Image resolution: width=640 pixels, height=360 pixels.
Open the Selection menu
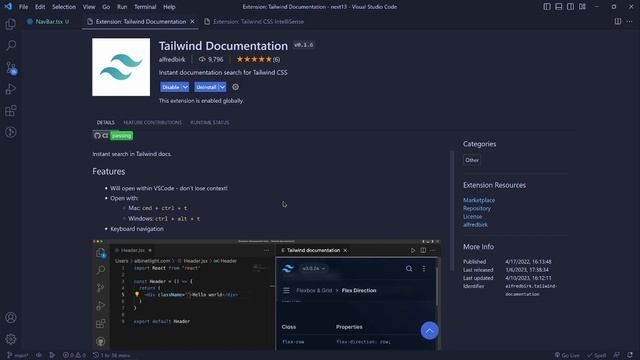click(64, 7)
